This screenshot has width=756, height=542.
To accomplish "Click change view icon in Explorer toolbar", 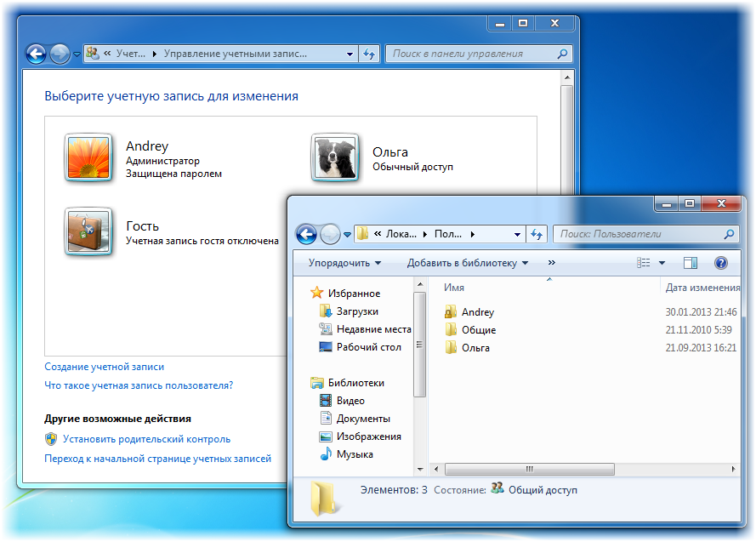I will (x=643, y=263).
